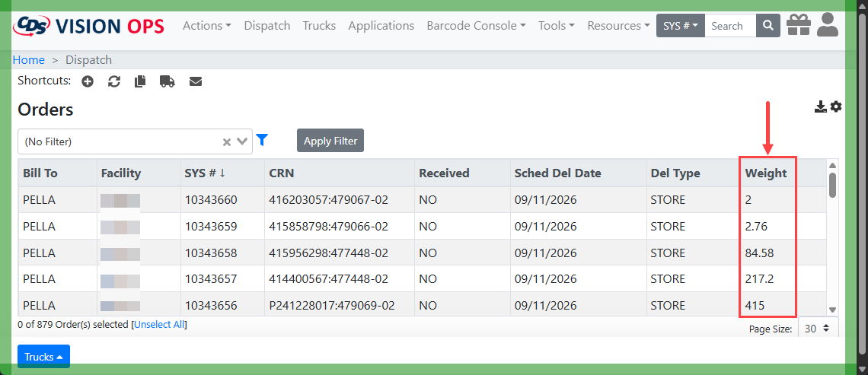
Task: Click the add new order plus shortcut icon
Action: point(88,81)
